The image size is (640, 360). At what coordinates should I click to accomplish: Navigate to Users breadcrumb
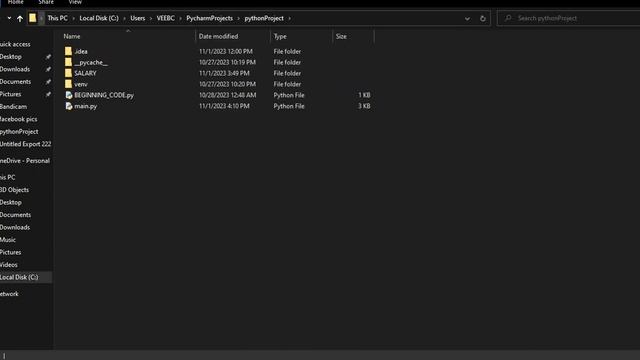pos(138,18)
